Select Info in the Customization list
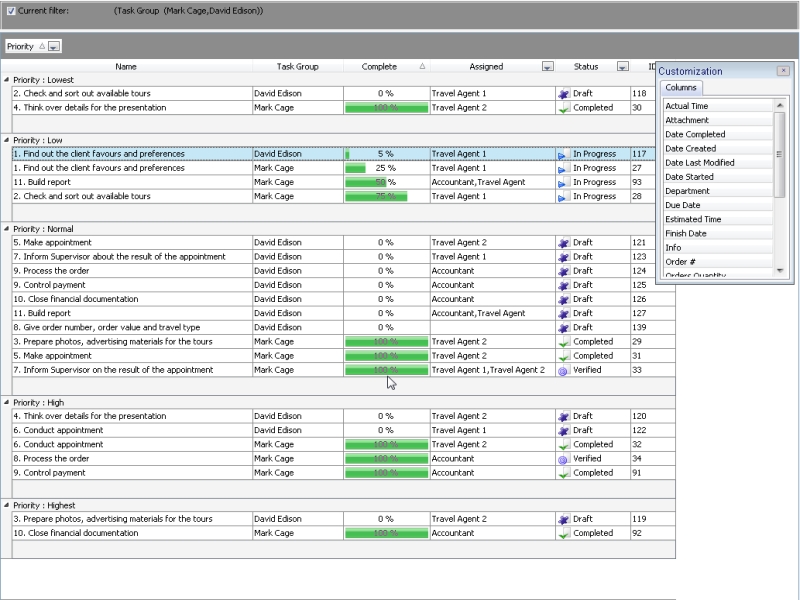Viewport: 800px width, 600px height. pyautogui.click(x=718, y=248)
